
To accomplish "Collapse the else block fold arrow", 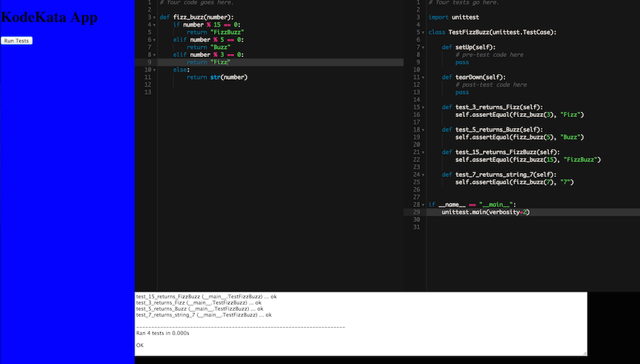I will (154, 70).
